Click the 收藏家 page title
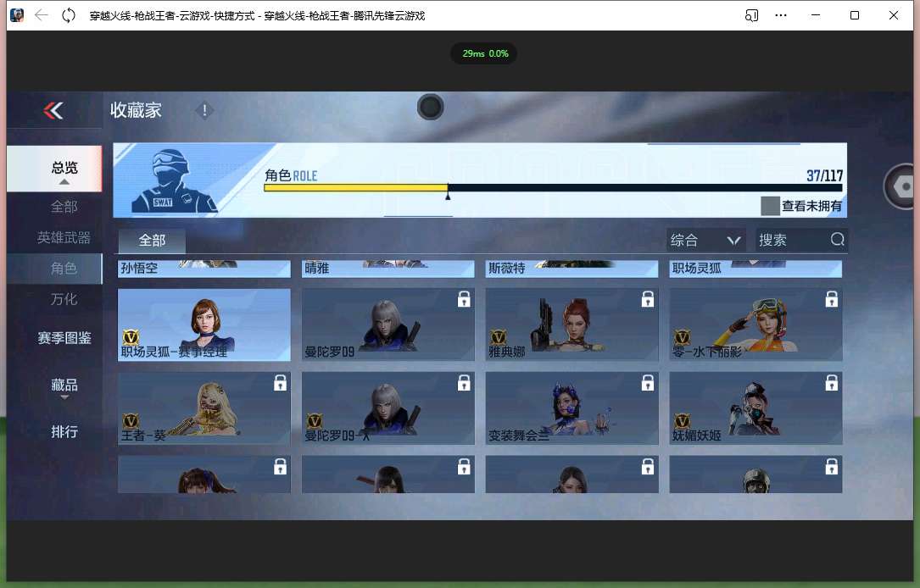920x588 pixels. 136,110
